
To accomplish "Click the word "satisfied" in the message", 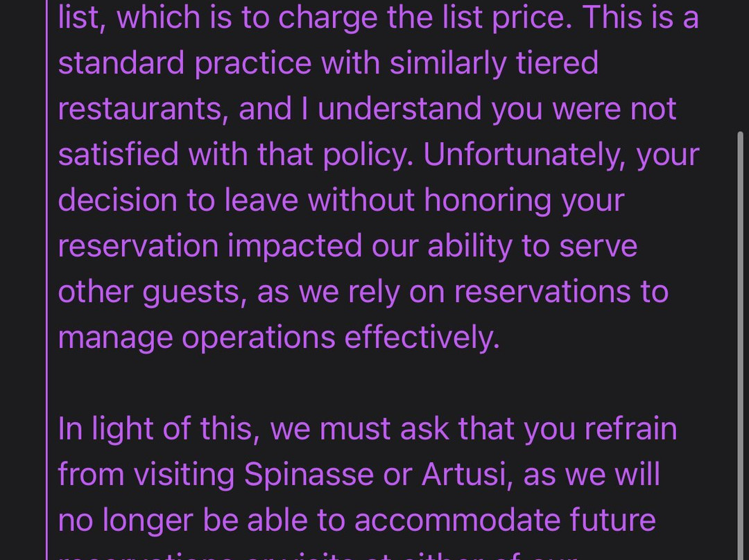I will (x=118, y=155).
